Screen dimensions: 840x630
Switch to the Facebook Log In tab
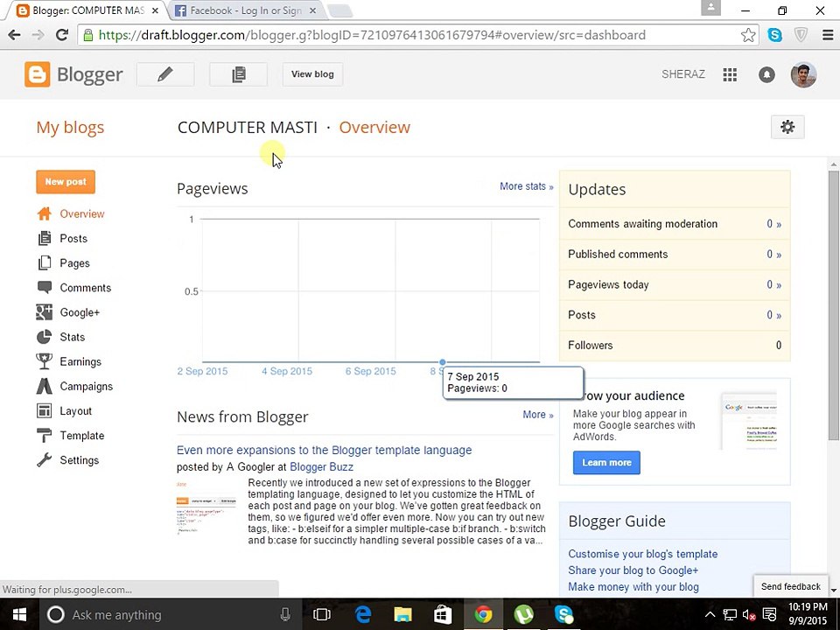246,10
